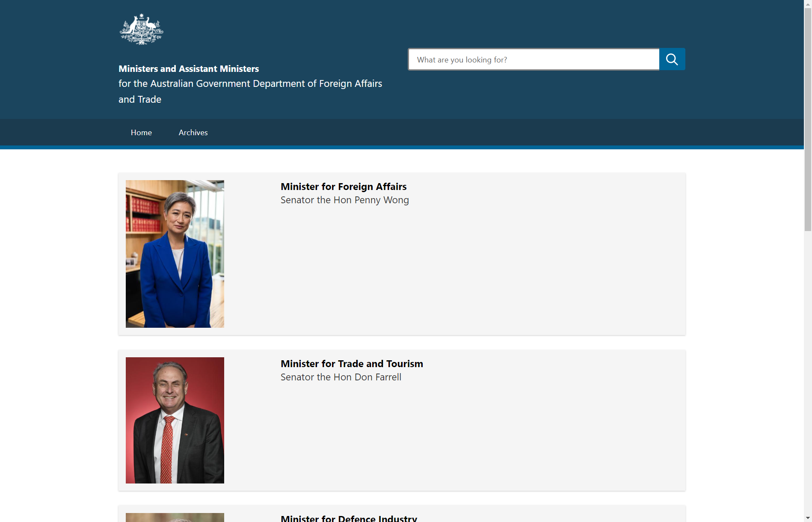
Task: Open the Archives navigation item
Action: click(193, 133)
